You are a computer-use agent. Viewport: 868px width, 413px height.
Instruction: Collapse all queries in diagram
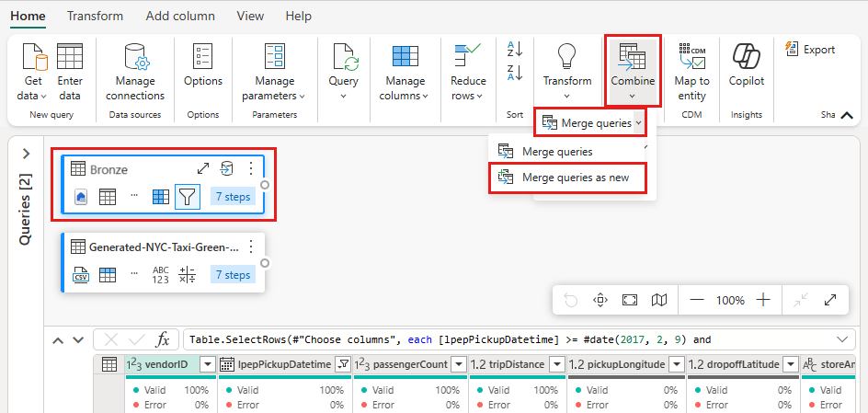[801, 300]
